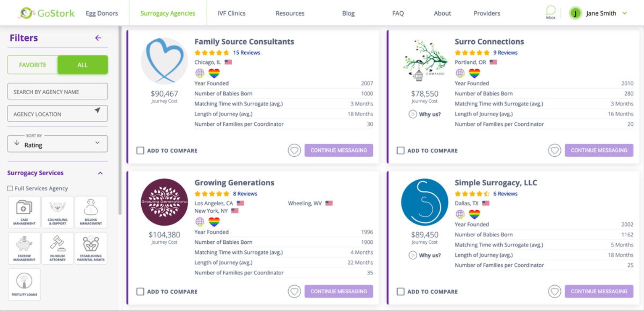This screenshot has width=644, height=311.
Task: Select the Escrow Management filter icon
Action: (24, 247)
